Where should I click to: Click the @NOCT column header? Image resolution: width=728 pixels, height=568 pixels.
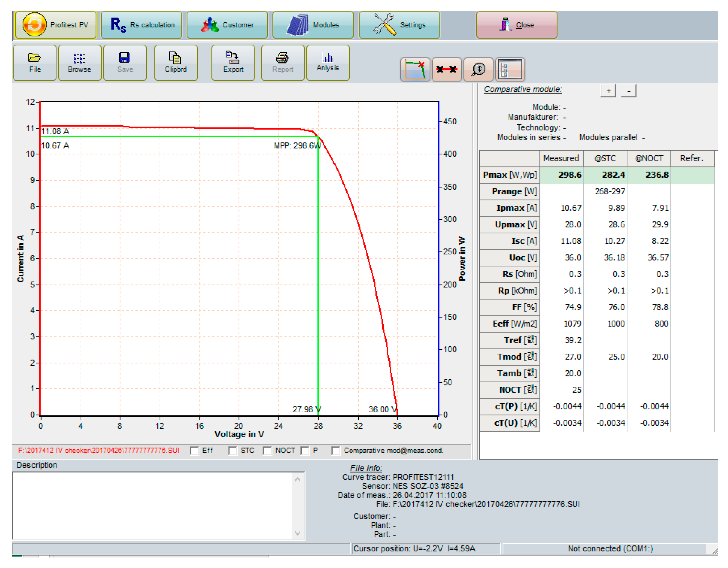[x=649, y=158]
